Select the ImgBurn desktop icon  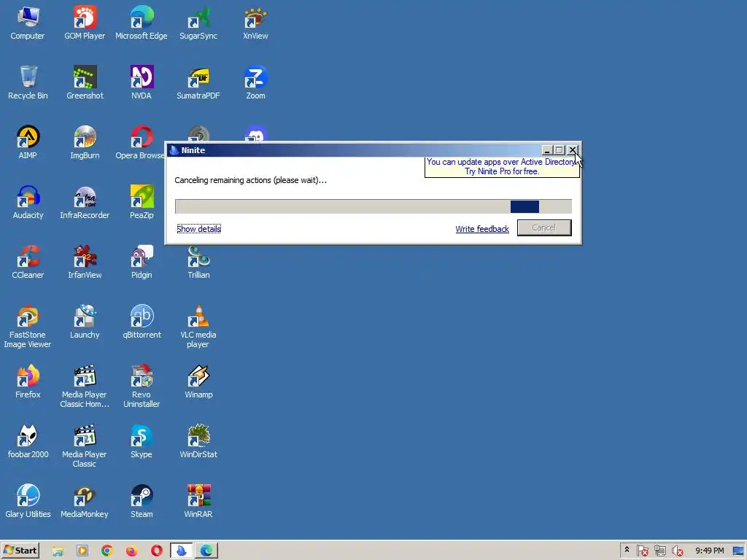tap(85, 142)
